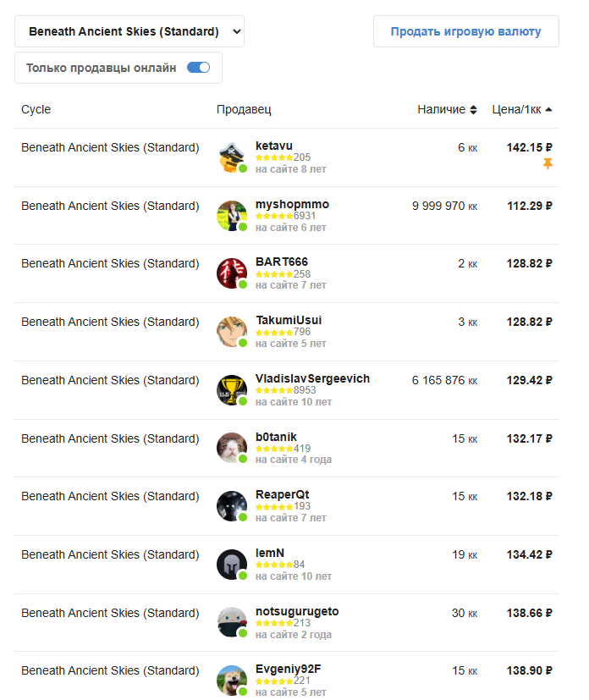Image resolution: width=589 pixels, height=700 pixels.
Task: Click ReaperQt's dark avatar
Action: point(232,507)
